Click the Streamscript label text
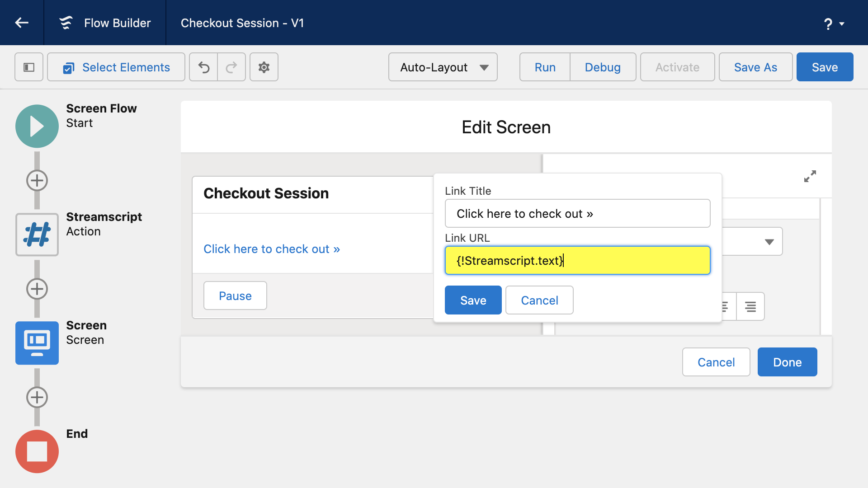Screen dimensions: 868x488 point(104,217)
